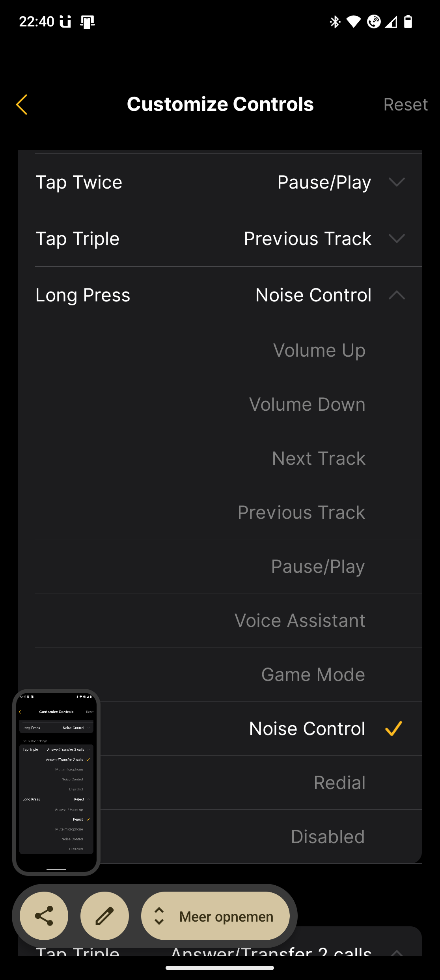
Task: Tap the yellow checkmark beside Noise Control
Action: [393, 728]
